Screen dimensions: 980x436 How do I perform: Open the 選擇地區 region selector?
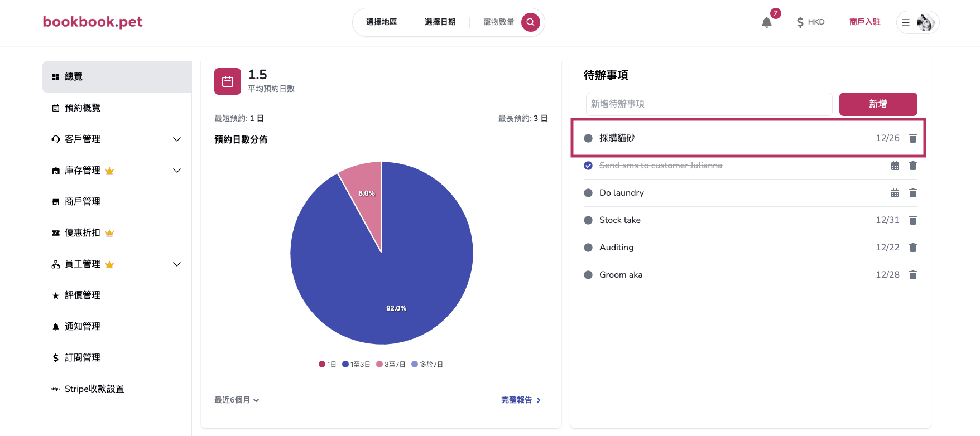382,22
